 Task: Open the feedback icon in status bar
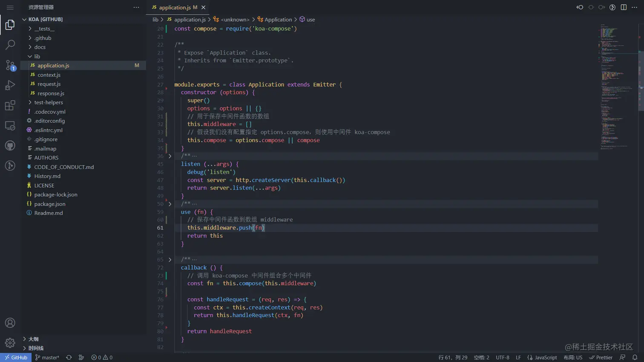[623, 357]
